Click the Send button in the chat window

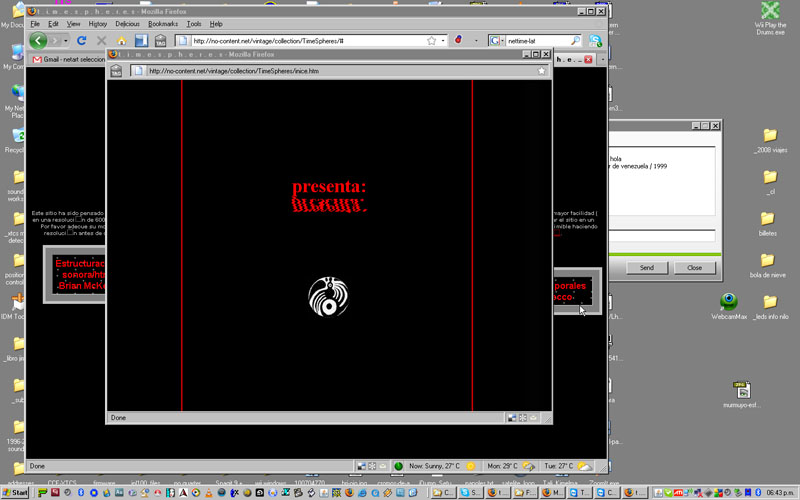pyautogui.click(x=646, y=268)
